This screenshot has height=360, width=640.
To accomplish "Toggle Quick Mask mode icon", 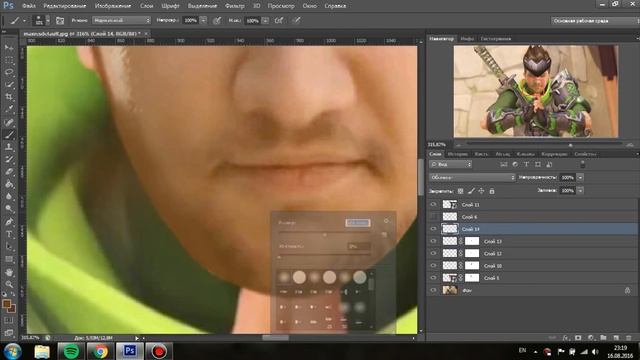I will pos(9,321).
